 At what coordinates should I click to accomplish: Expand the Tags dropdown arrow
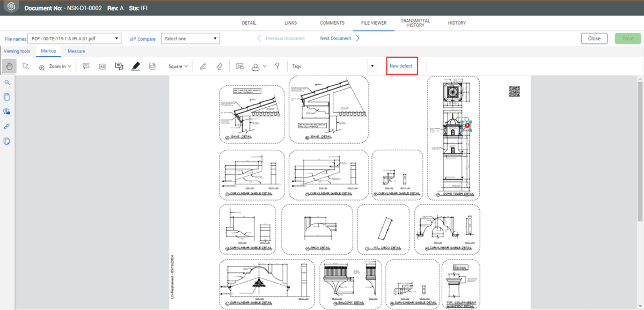(372, 67)
